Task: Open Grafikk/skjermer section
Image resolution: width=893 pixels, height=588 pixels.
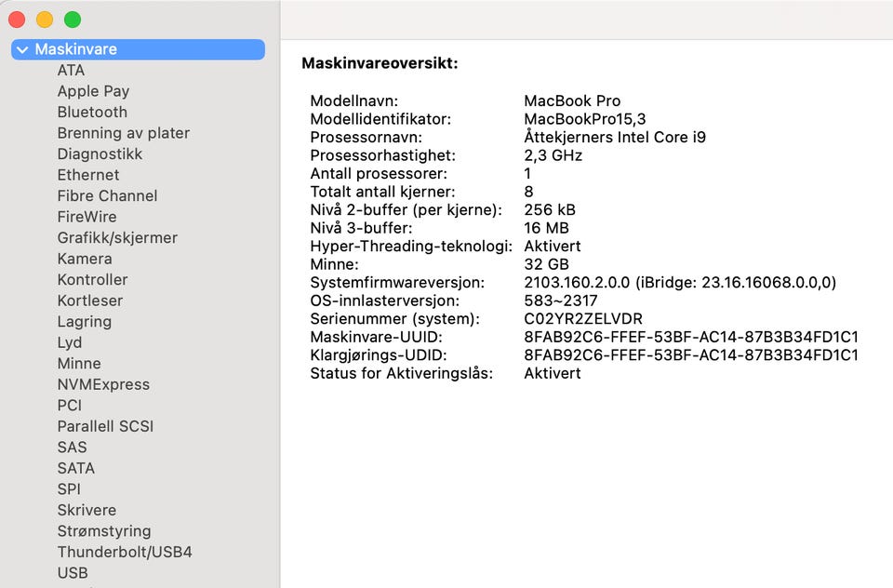Action: click(117, 238)
